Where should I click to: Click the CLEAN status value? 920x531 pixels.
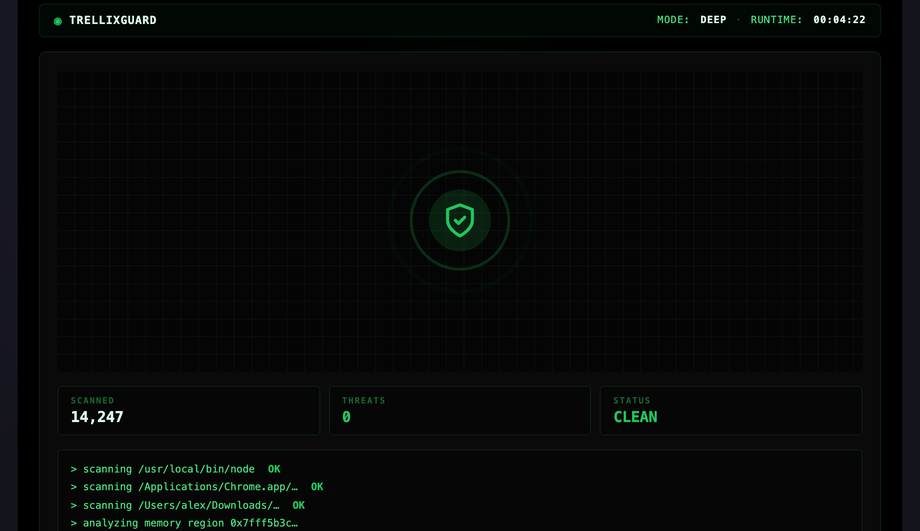tap(635, 417)
